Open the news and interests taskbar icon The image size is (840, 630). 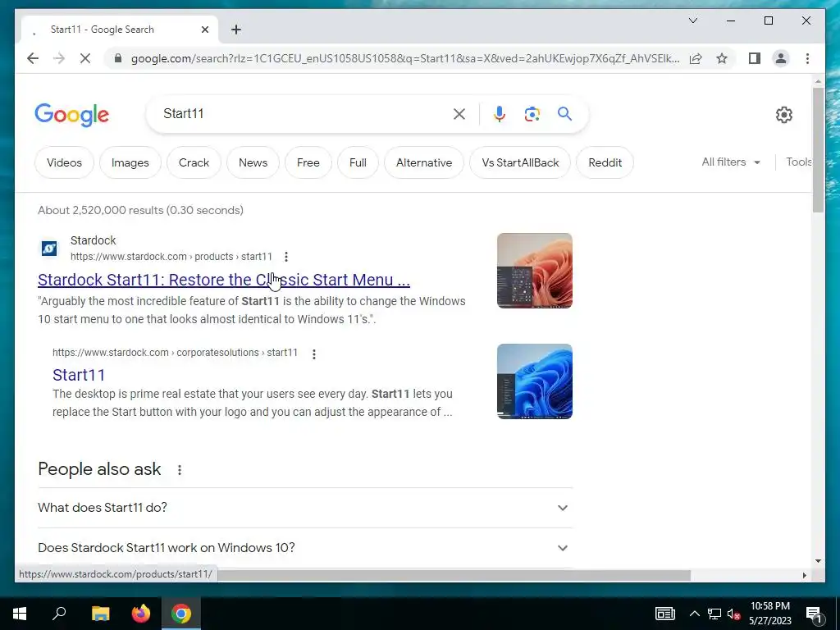point(664,614)
